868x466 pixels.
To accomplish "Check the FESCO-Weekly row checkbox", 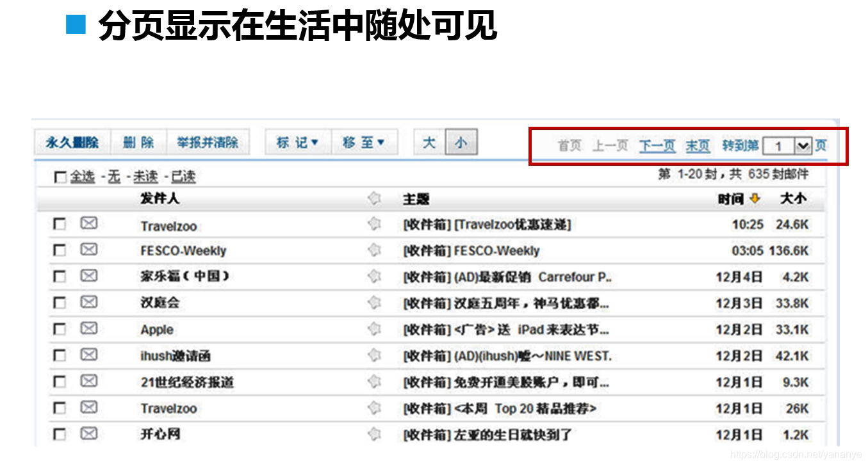I will coord(60,251).
